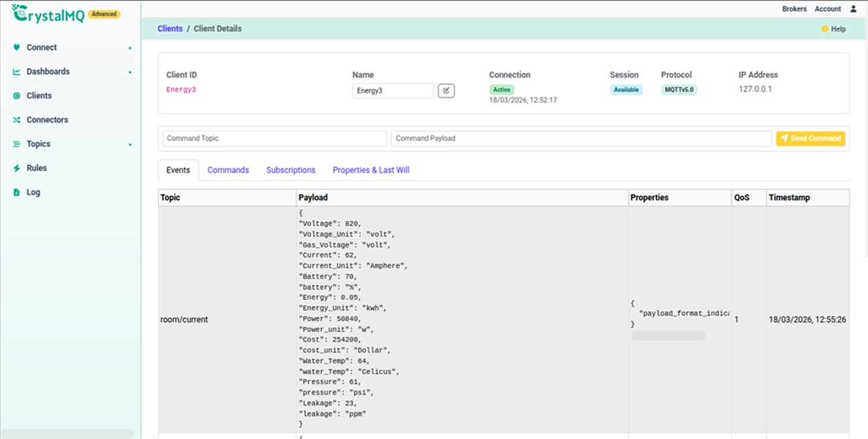Click the payload_format_indica properties text
The height and width of the screenshot is (439, 868).
[684, 314]
